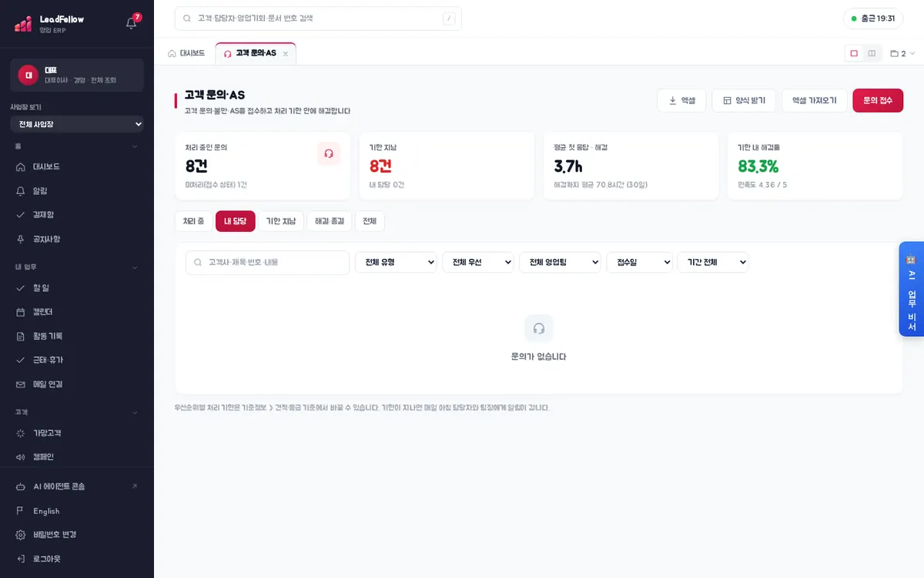The height and width of the screenshot is (578, 924).
Task: Open 비밀번호 변경 settings
Action: point(77,535)
